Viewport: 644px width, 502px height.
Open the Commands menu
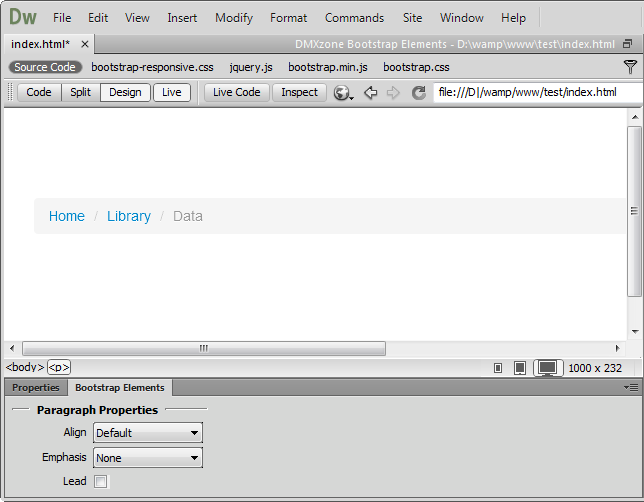coord(354,18)
